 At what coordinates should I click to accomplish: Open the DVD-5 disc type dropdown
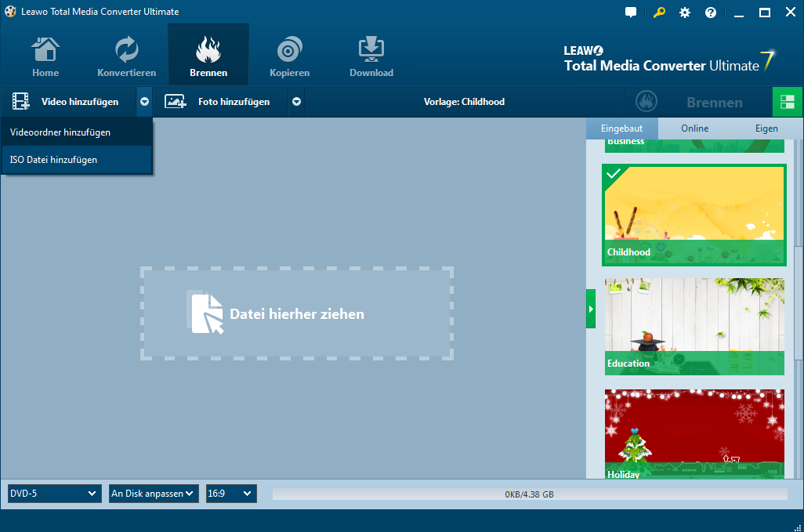click(x=54, y=494)
